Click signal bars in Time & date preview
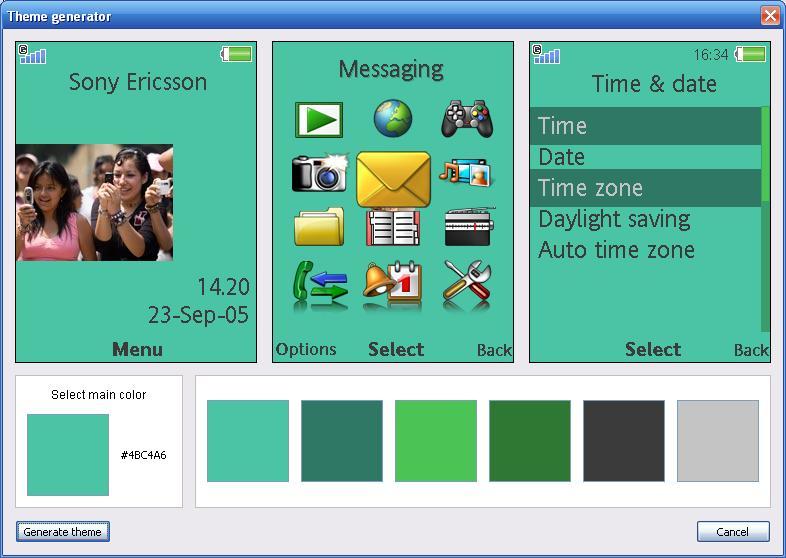 (x=546, y=55)
